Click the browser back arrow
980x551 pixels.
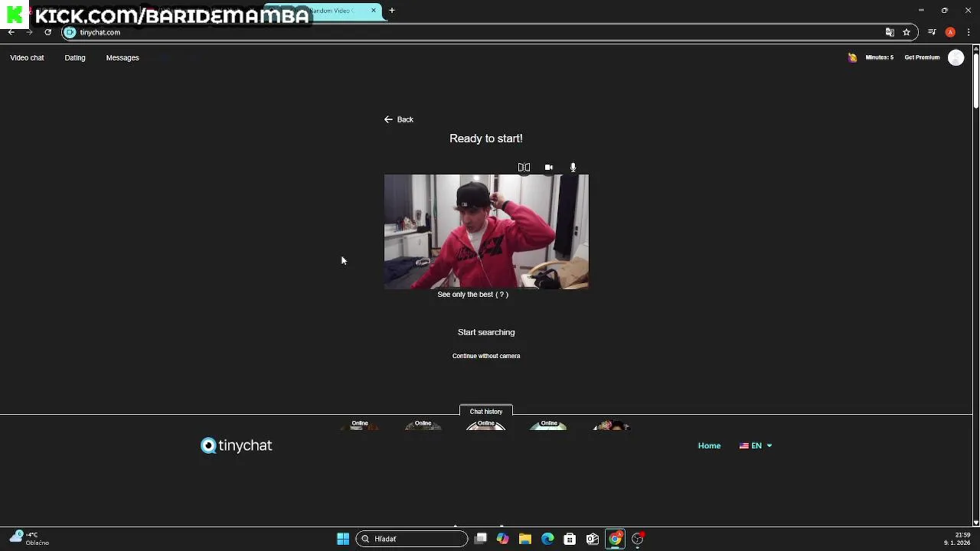11,32
